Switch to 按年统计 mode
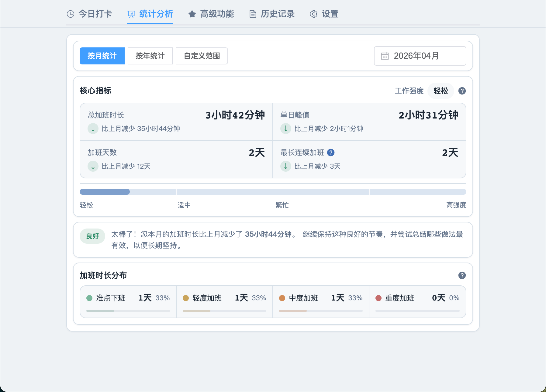This screenshot has height=392, width=546. [x=150, y=56]
